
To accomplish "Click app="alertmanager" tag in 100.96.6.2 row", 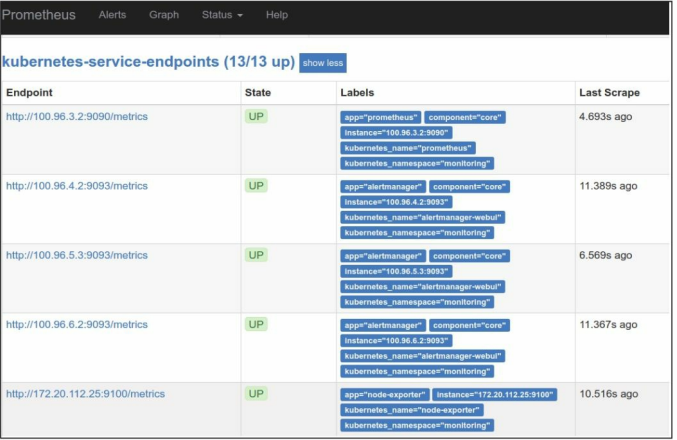I will click(x=383, y=326).
